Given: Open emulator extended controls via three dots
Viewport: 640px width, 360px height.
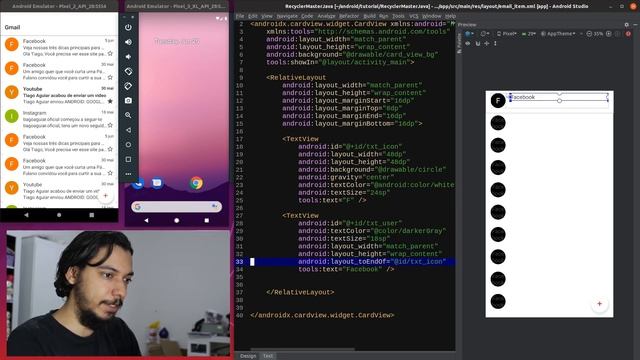Looking at the screenshot, I should click(x=128, y=174).
